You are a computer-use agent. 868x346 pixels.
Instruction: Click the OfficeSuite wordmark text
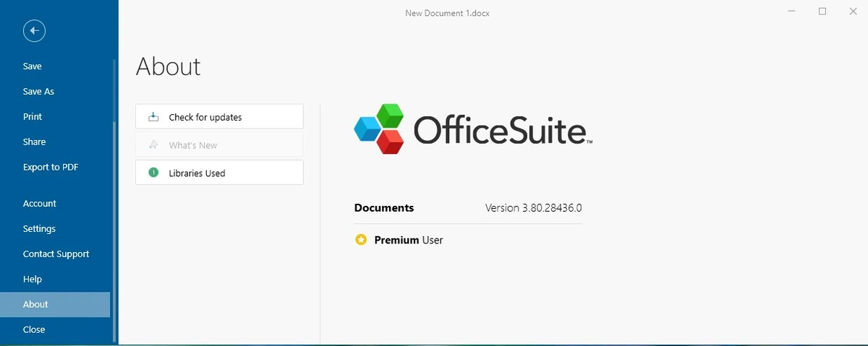coord(503,130)
